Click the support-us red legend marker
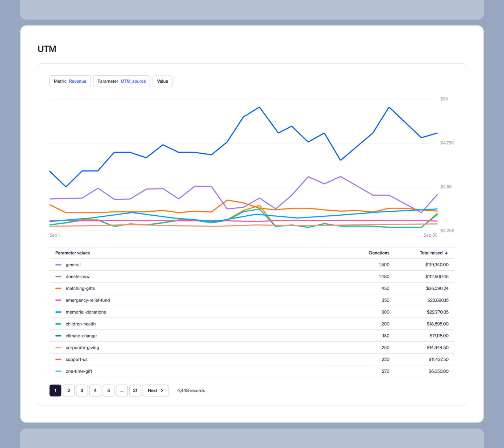 (x=58, y=360)
